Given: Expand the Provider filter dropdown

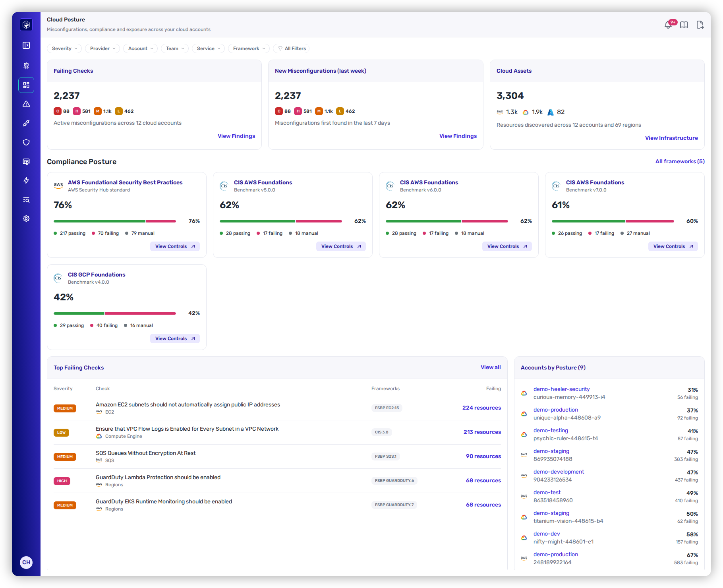Looking at the screenshot, I should pyautogui.click(x=102, y=48).
